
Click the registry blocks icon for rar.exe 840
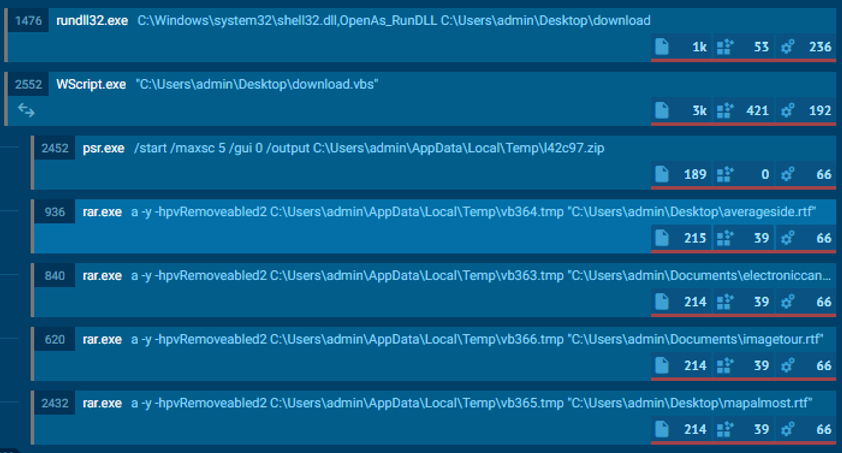[725, 302]
